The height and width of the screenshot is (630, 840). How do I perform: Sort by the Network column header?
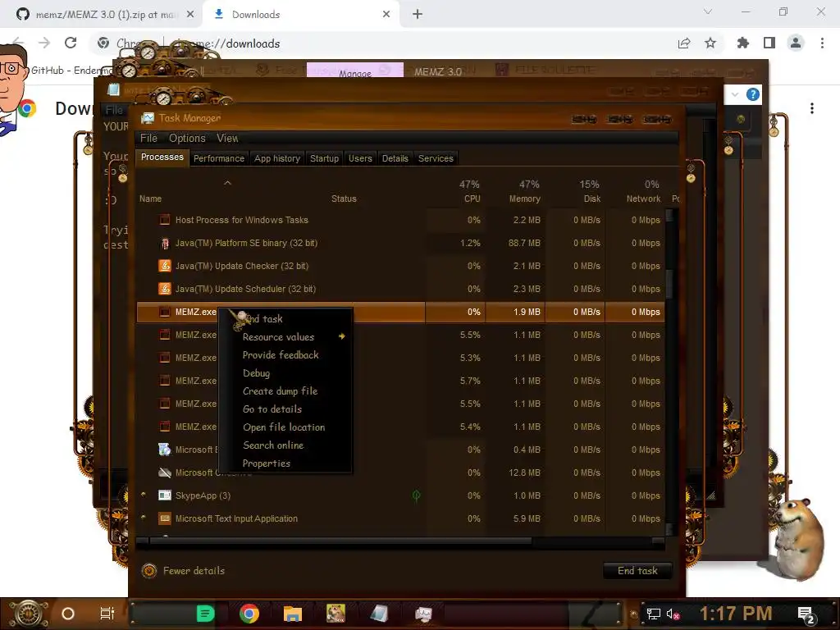(643, 199)
